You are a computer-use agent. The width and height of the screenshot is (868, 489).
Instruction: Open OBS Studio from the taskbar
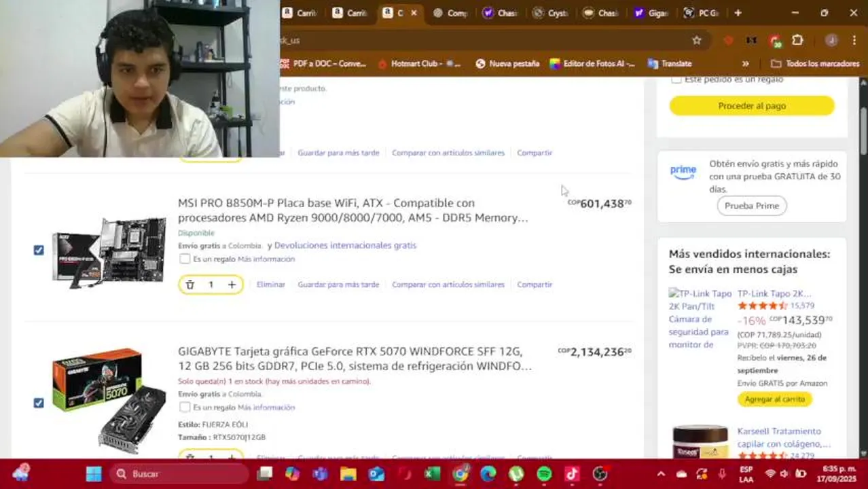coord(600,473)
